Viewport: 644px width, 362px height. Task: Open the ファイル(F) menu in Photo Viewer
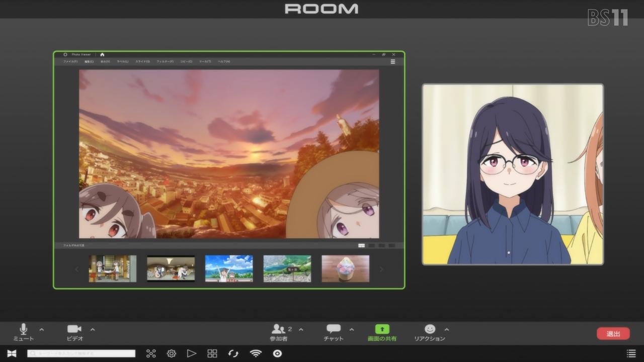pos(70,61)
